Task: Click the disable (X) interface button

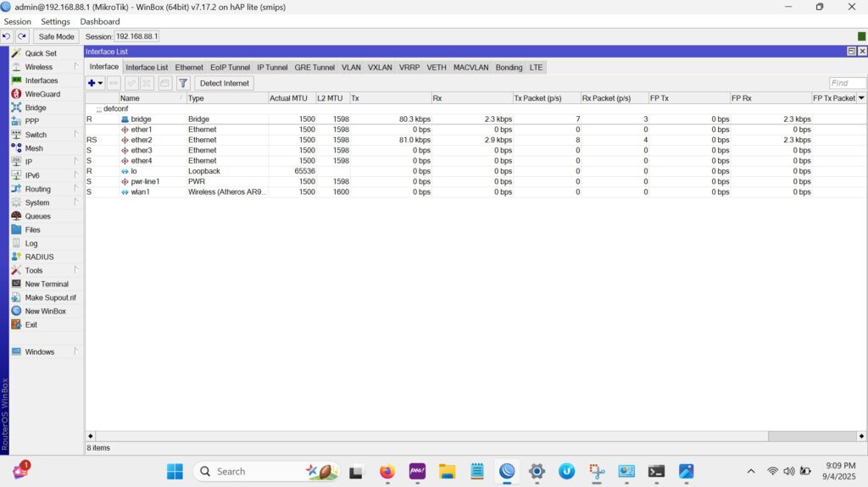Action: (147, 83)
